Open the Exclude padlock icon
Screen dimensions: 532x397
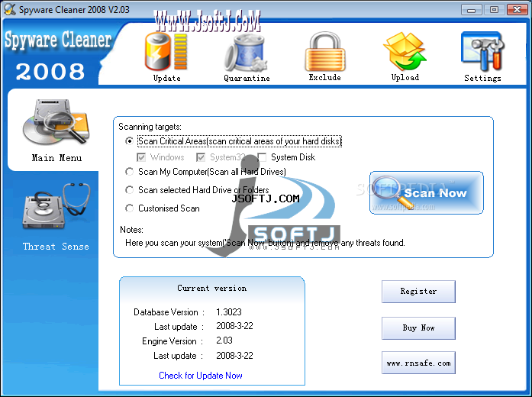coord(325,51)
